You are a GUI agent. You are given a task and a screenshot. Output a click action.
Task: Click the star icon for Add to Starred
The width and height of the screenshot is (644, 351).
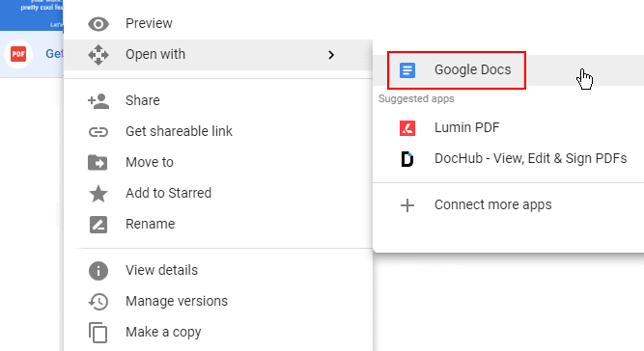point(98,193)
